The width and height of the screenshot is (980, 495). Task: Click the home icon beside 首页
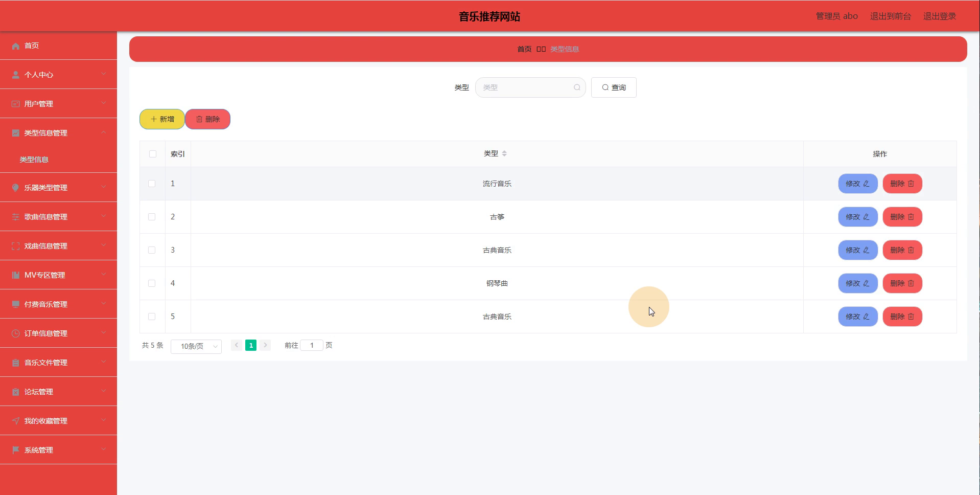point(16,46)
